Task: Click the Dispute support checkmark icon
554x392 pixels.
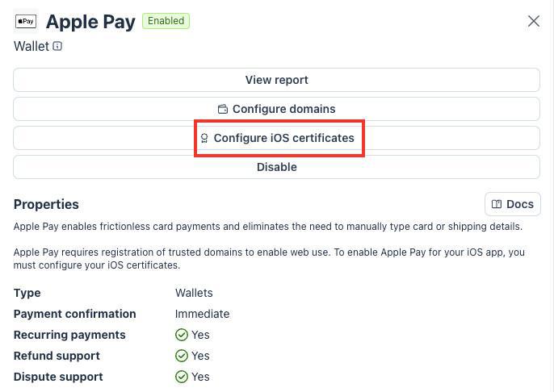Action: coord(182,377)
